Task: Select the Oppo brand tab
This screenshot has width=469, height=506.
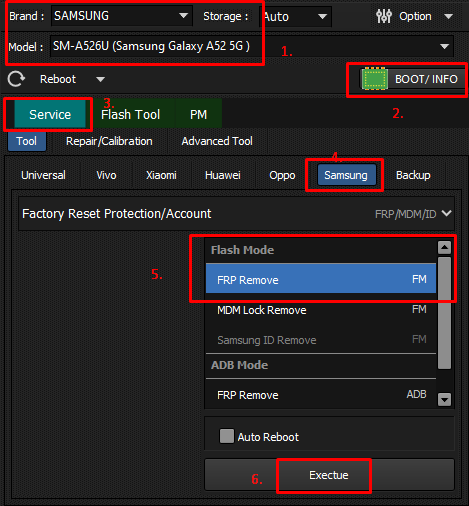Action: tap(282, 175)
